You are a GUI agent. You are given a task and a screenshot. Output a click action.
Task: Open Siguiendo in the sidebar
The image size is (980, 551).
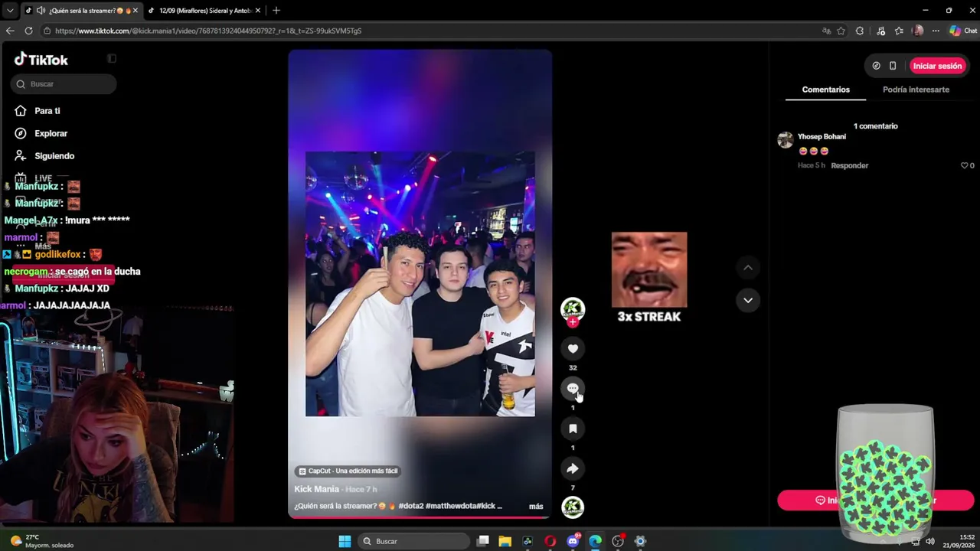coord(54,155)
